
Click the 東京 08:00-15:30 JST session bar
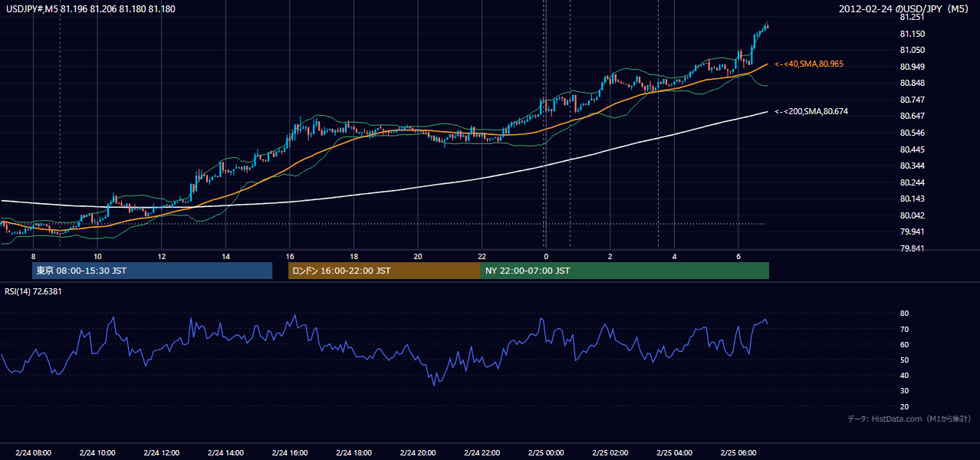(152, 271)
